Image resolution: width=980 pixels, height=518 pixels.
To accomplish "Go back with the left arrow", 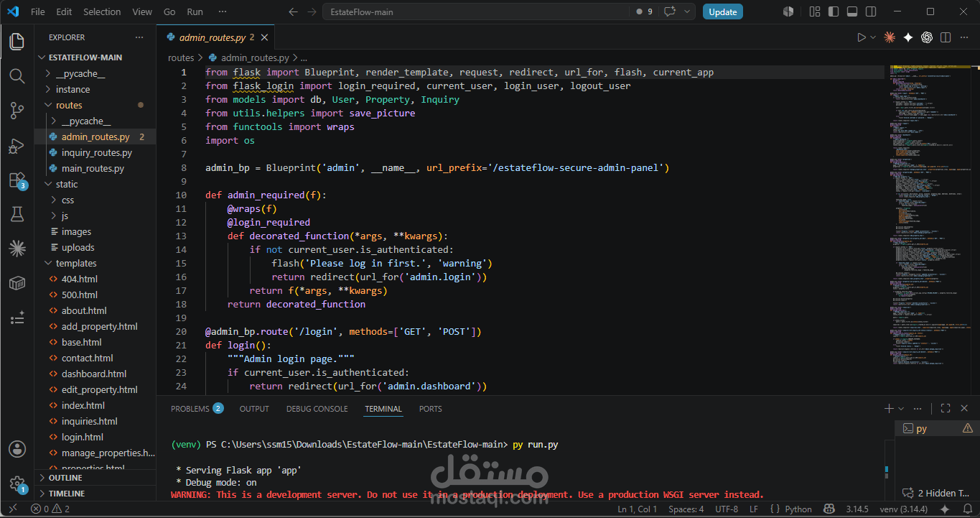I will pyautogui.click(x=292, y=11).
